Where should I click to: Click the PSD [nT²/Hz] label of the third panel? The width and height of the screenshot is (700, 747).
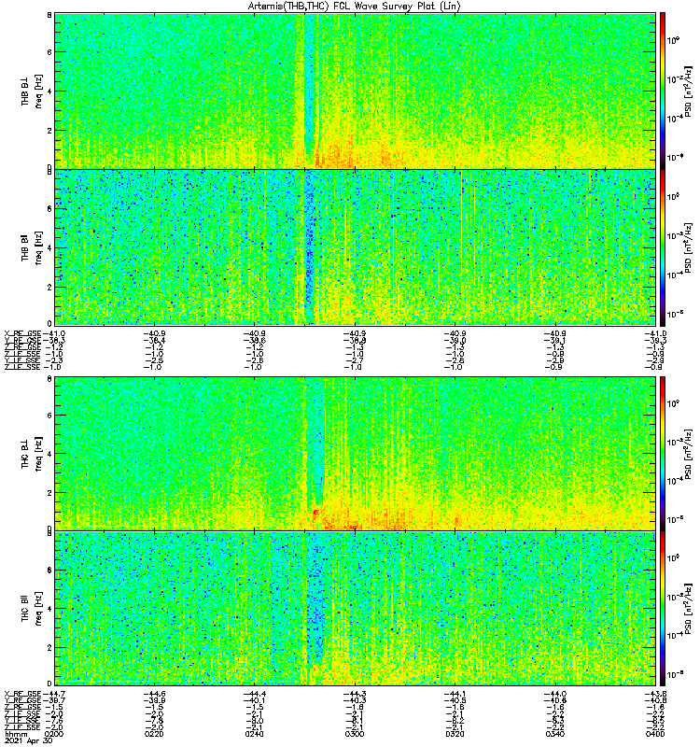688,454
